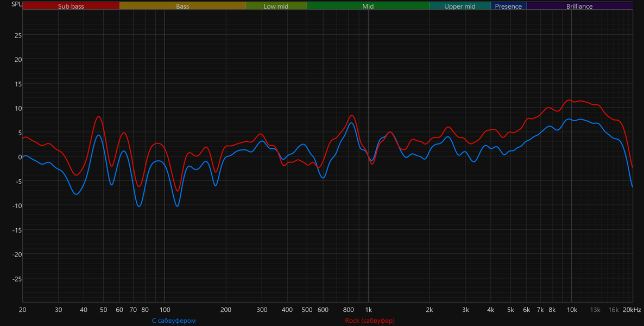Click the Presence band header
The image size is (644, 326).
(x=508, y=6)
